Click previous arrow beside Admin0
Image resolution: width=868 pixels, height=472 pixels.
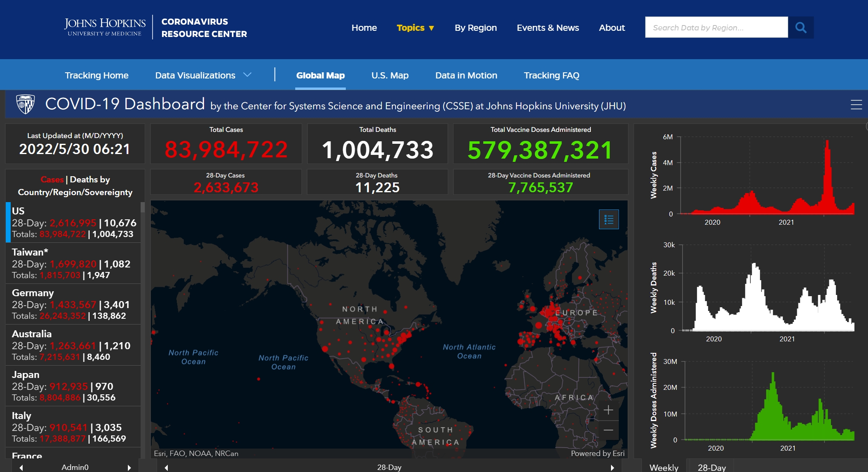[x=21, y=467]
